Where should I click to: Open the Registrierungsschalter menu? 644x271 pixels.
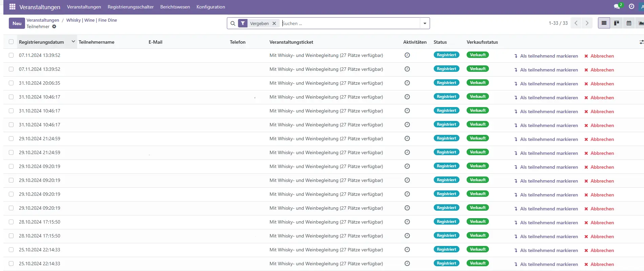tap(131, 7)
